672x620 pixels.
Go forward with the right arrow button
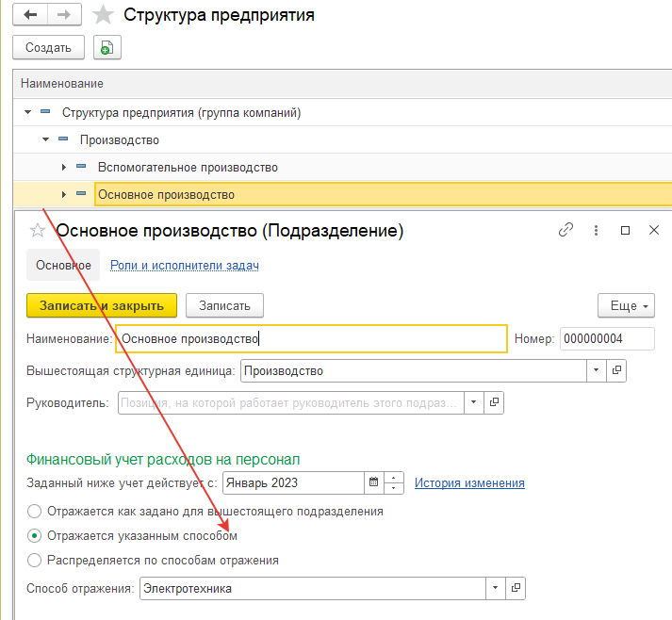pos(64,15)
